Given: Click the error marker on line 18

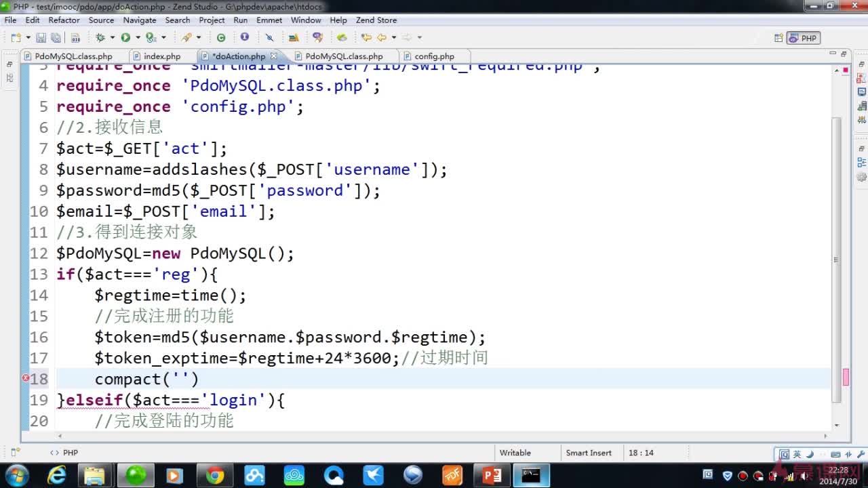Looking at the screenshot, I should (x=26, y=378).
